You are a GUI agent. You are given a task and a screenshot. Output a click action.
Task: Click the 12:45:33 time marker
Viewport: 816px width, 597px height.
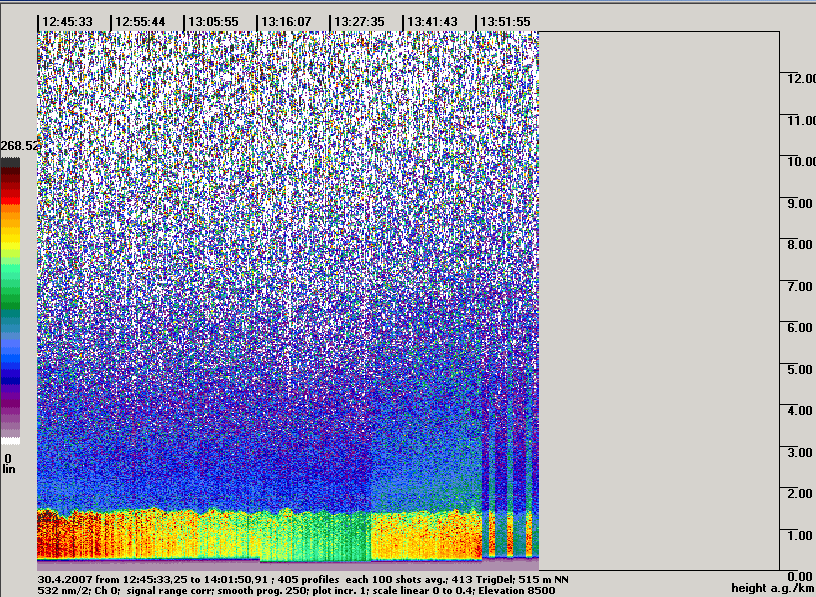(x=67, y=22)
